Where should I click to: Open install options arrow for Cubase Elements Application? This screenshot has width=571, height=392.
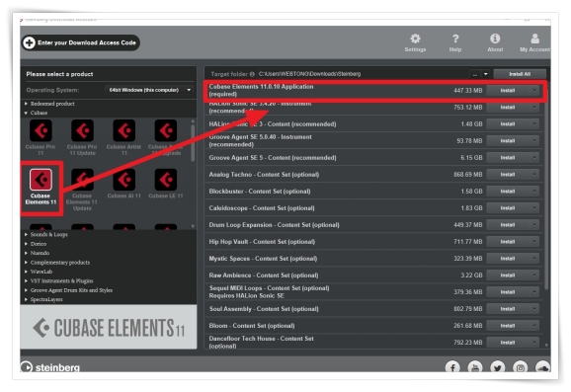click(534, 90)
